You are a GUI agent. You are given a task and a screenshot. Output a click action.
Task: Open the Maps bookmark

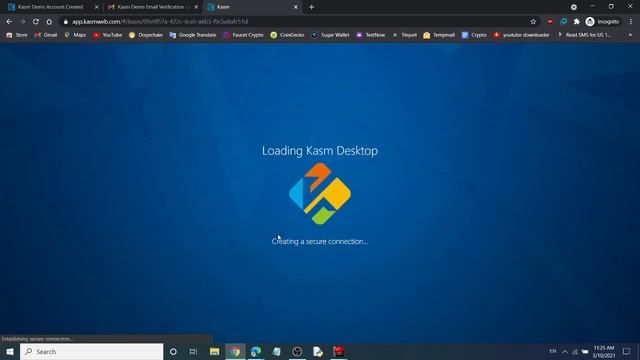point(75,35)
